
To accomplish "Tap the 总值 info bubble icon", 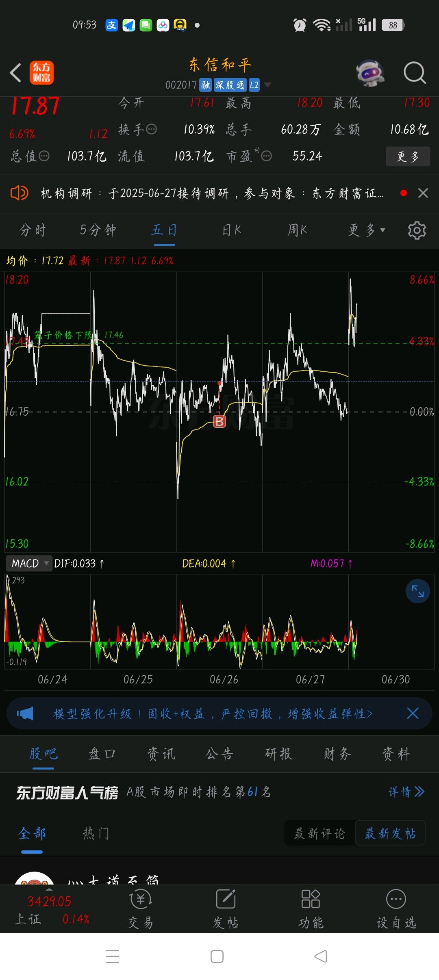I will [44, 156].
